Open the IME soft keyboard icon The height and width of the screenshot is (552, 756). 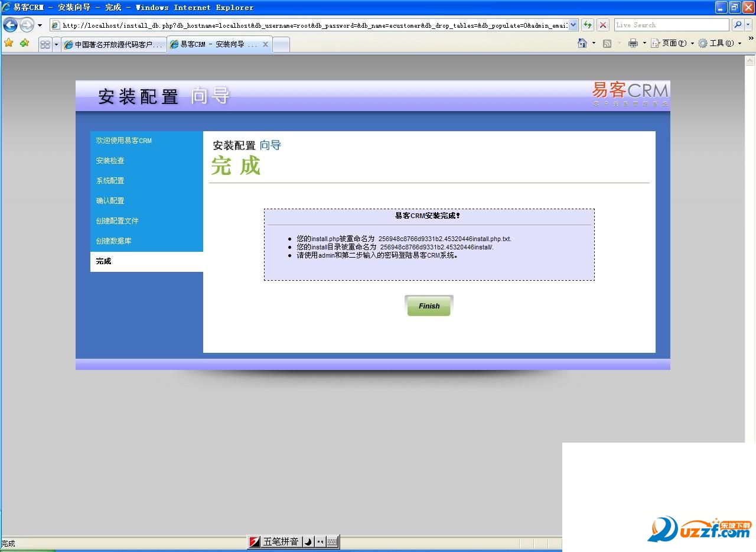[332, 542]
